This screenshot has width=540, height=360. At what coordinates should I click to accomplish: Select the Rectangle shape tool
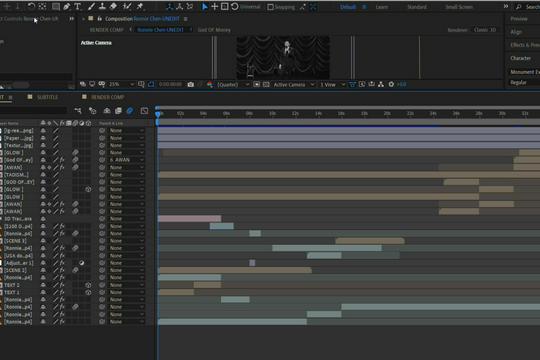55,6
